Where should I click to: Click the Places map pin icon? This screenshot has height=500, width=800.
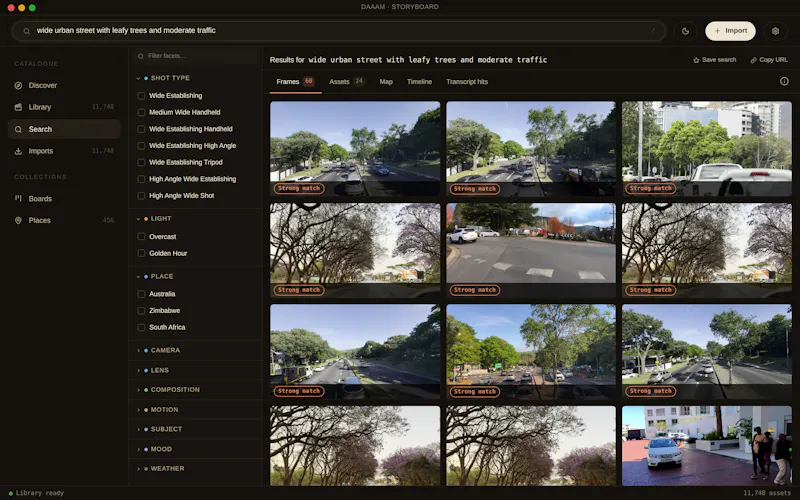point(18,220)
